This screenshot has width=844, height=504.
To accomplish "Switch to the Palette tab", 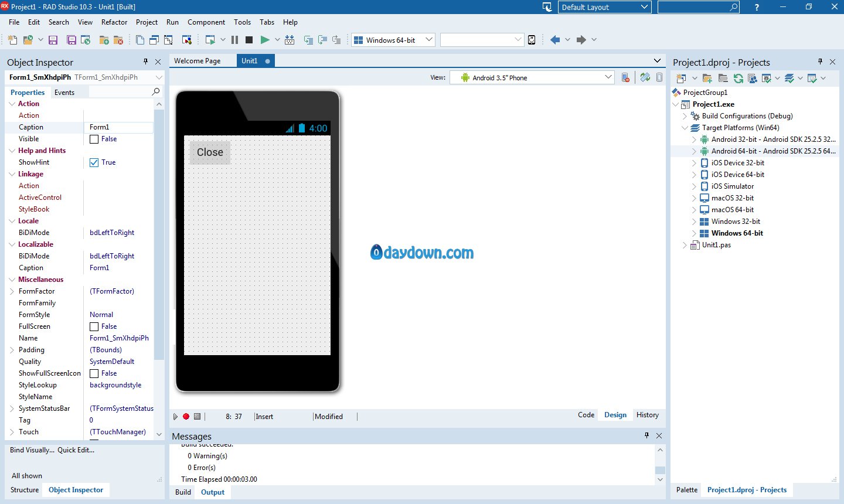I will tap(687, 490).
